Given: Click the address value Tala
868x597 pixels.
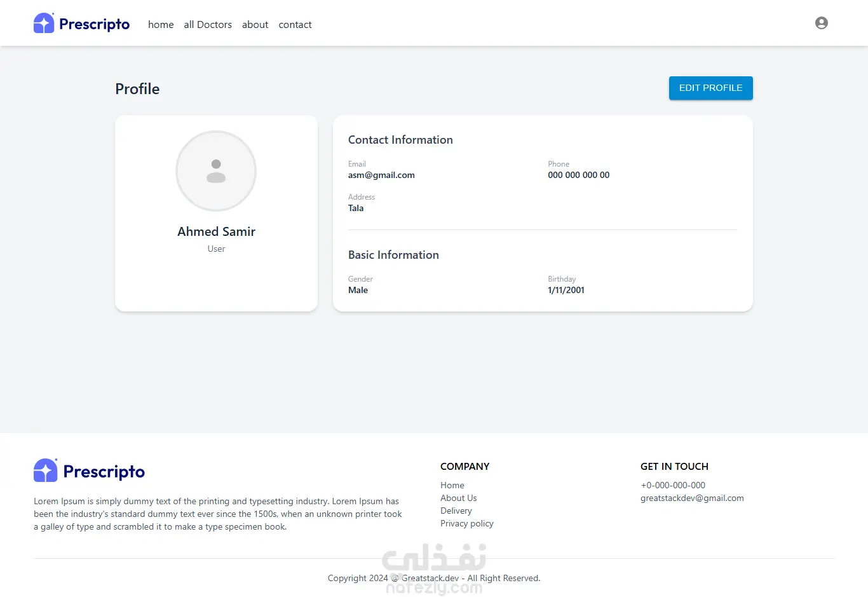Looking at the screenshot, I should click(356, 208).
